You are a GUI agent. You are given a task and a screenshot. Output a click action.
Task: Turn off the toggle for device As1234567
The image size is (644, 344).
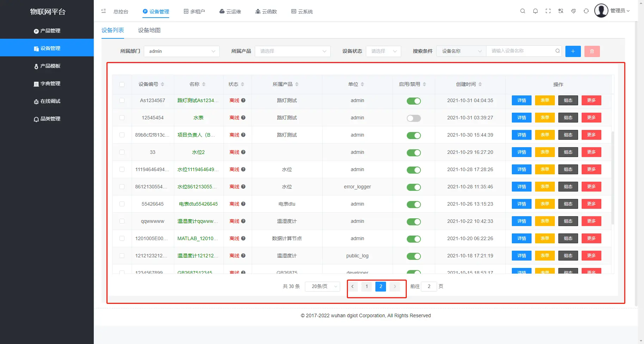[x=413, y=101]
